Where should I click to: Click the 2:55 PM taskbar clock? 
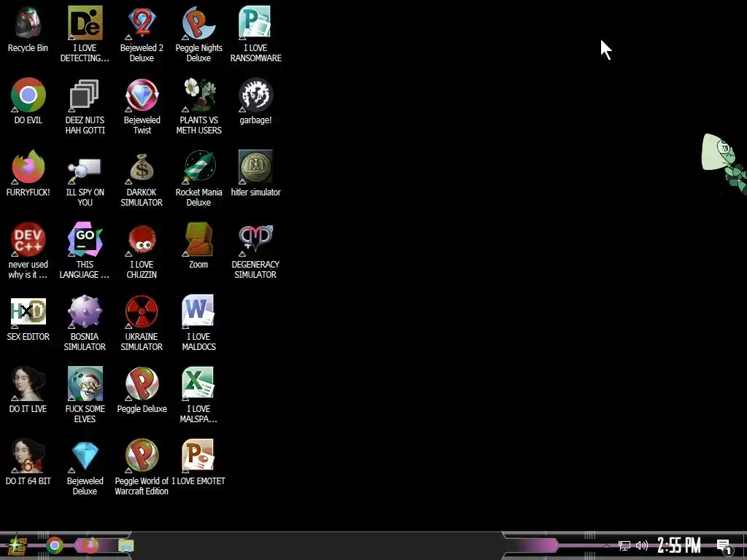pyautogui.click(x=679, y=545)
